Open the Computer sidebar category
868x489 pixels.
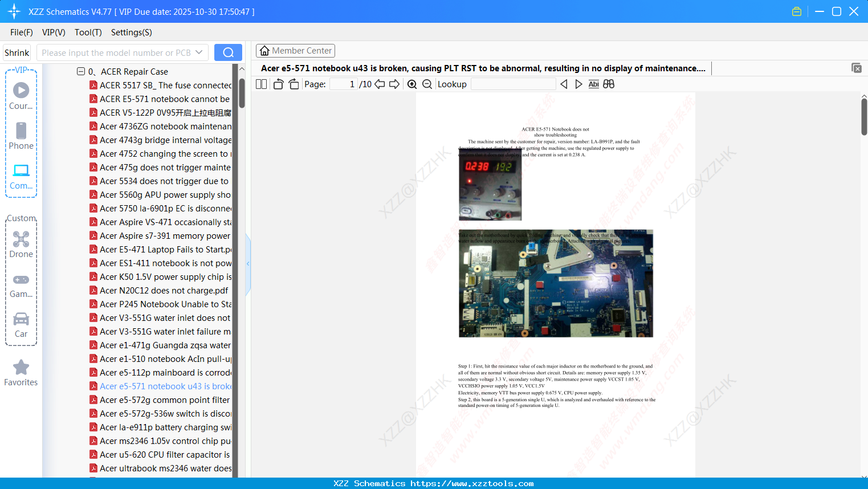coord(21,176)
